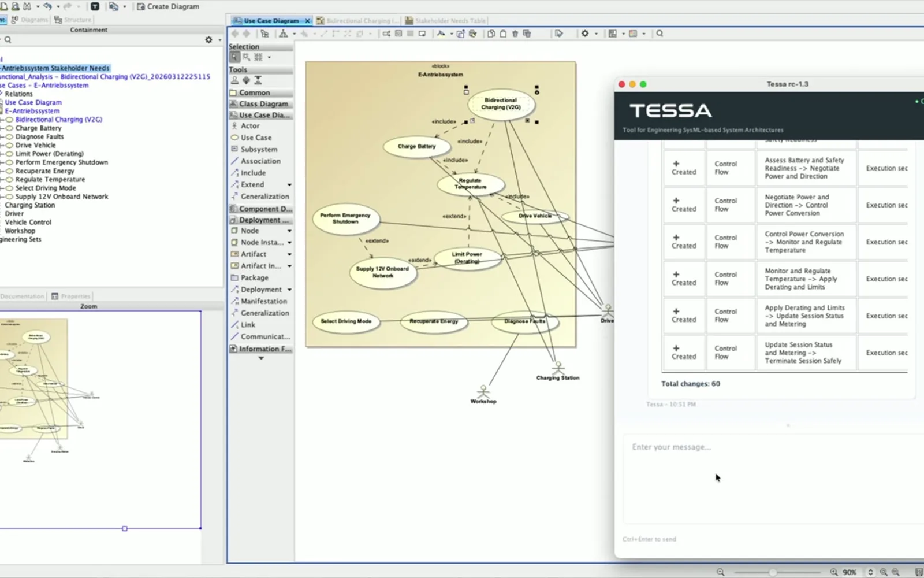Viewport: 924px width, 578px height.
Task: Click the diagram toolbar search magnifier
Action: pos(660,34)
